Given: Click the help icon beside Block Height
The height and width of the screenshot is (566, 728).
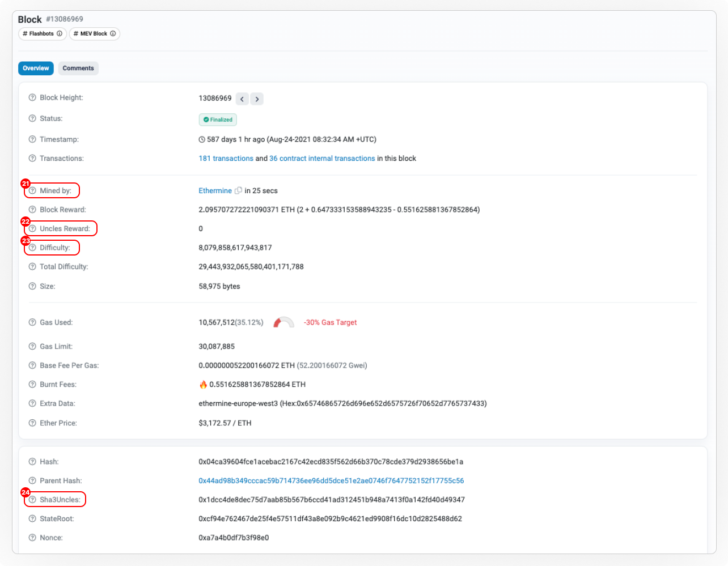Looking at the screenshot, I should point(32,98).
